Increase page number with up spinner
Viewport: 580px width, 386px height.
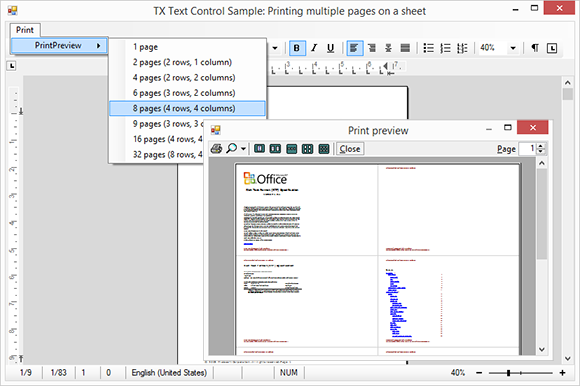[x=541, y=146]
